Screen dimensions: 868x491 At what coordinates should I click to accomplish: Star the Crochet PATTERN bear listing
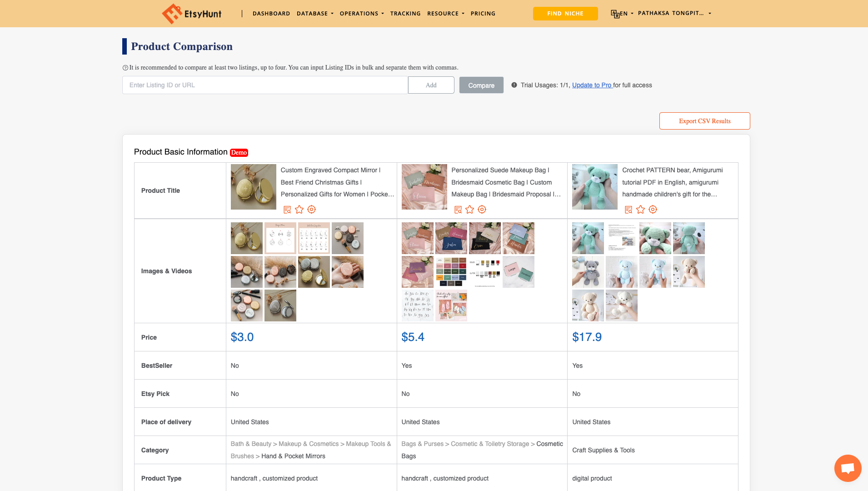(641, 210)
